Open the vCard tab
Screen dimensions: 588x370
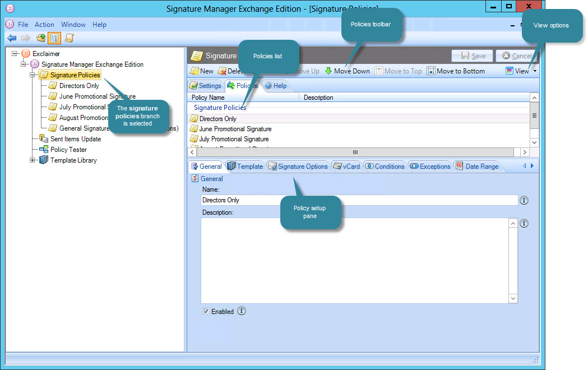tap(347, 166)
